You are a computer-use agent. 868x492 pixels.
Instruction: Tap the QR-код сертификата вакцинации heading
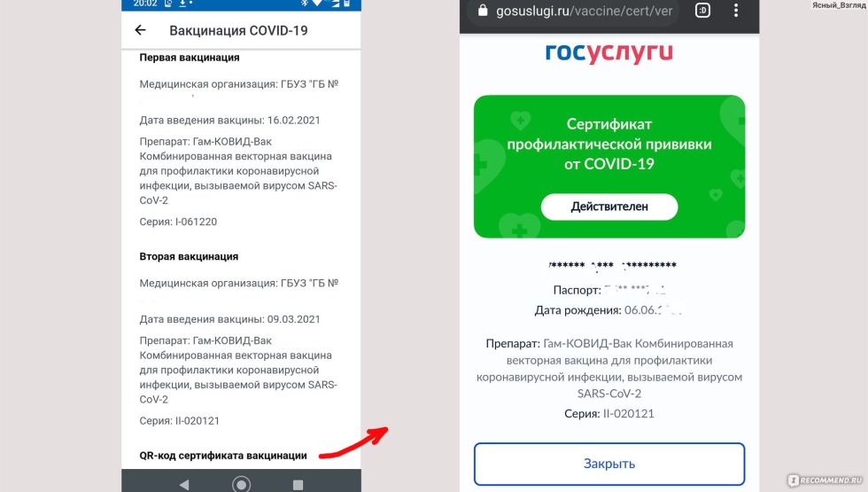point(223,456)
